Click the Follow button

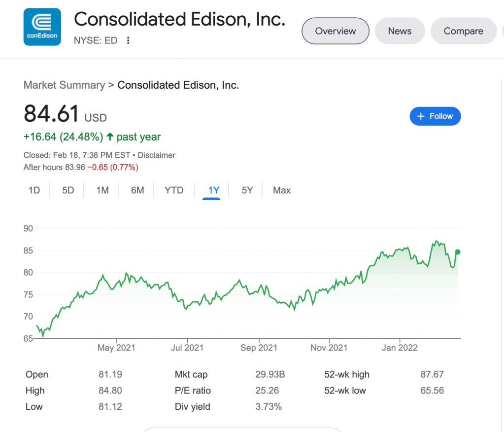435,116
